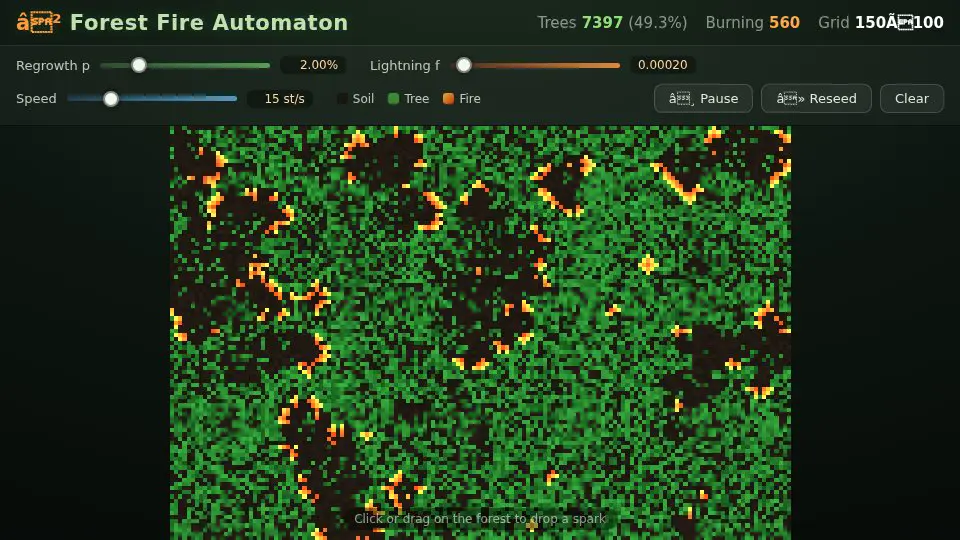Click the orange logo beside Forest Fire Automaton
The width and height of the screenshot is (960, 540).
click(x=38, y=23)
